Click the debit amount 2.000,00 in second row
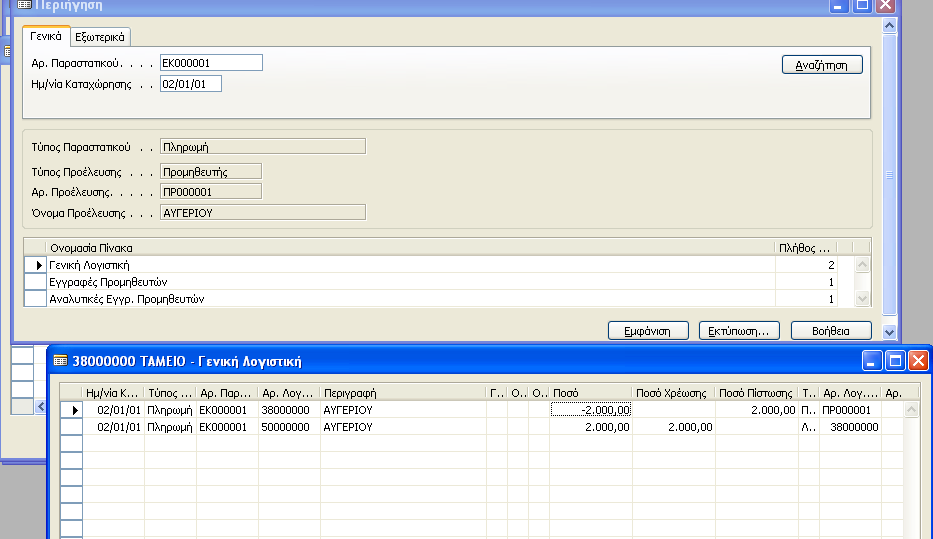This screenshot has width=933, height=539. pos(673,427)
